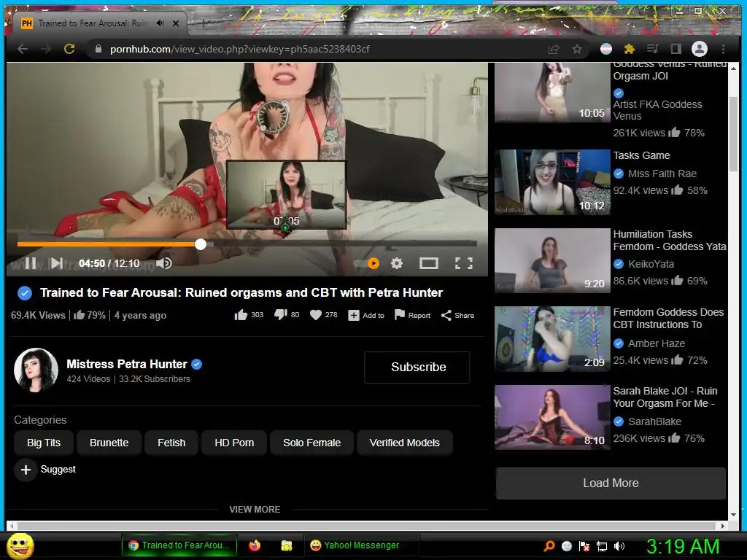Open the file folder taskbar icon
This screenshot has height=560, width=747.
point(286,545)
